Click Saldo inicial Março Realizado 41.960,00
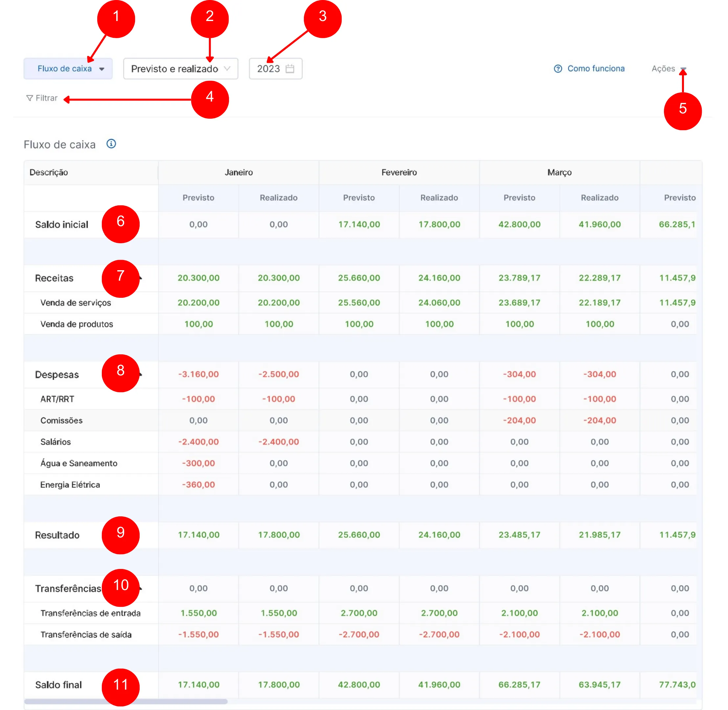The width and height of the screenshot is (728, 710). [x=600, y=224]
